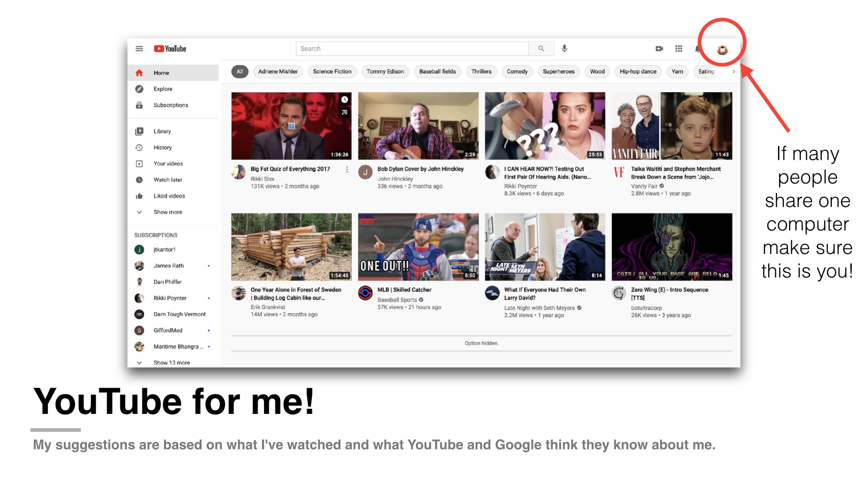Open three-dot menu for Big Fat Quiz

347,169
